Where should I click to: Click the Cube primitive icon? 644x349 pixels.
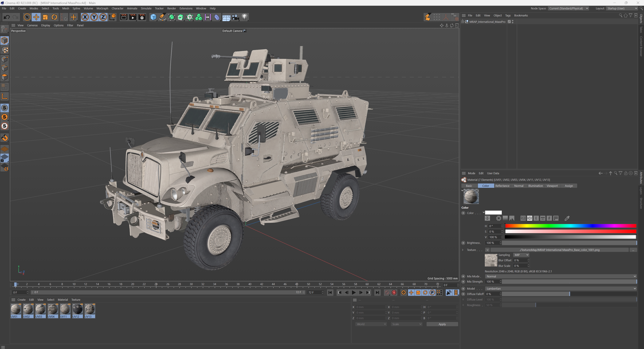153,17
